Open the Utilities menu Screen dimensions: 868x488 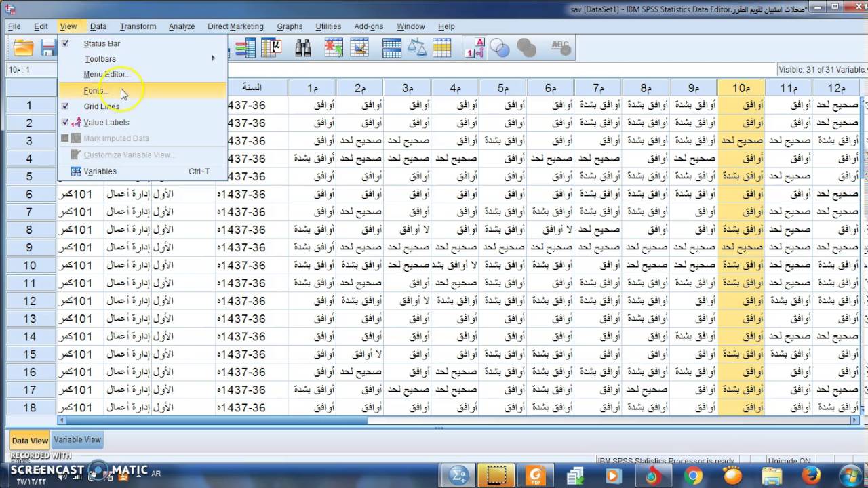[328, 26]
